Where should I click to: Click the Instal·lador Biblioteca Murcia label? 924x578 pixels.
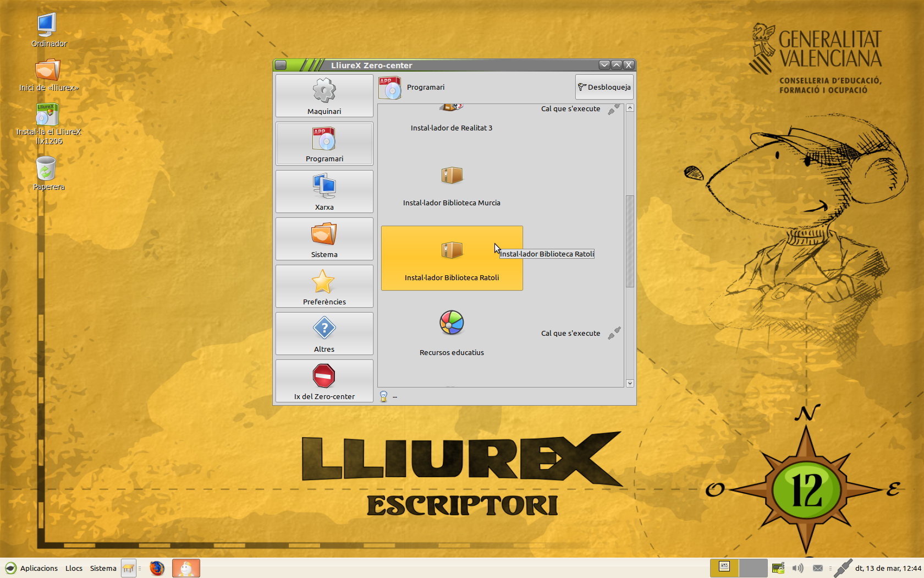tap(452, 203)
